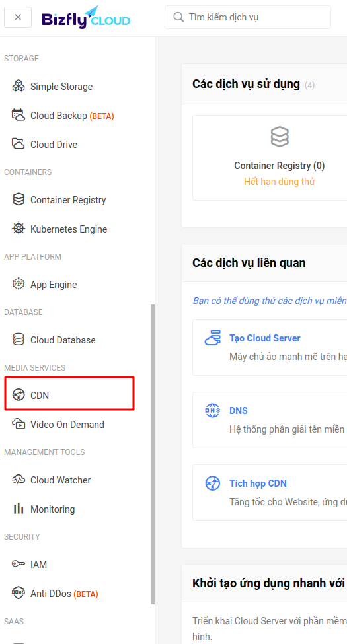The image size is (347, 644).
Task: Click the IAM key icon
Action: point(19,564)
